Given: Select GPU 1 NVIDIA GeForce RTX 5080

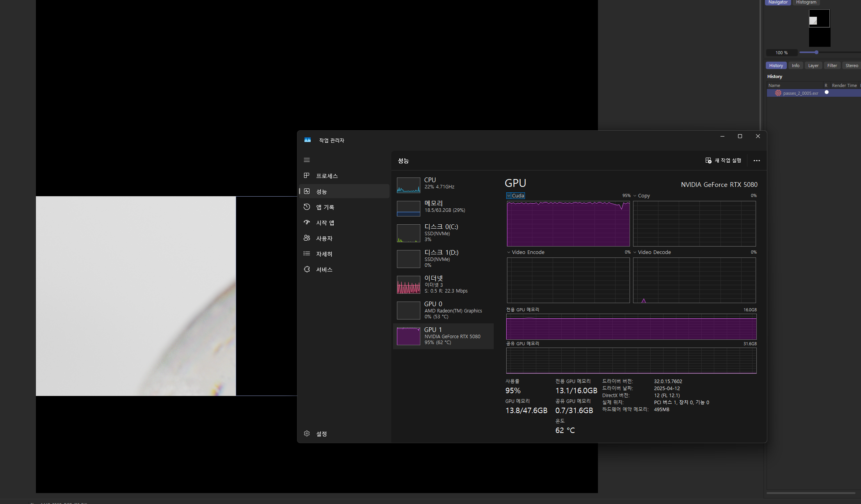Looking at the screenshot, I should pyautogui.click(x=443, y=336).
